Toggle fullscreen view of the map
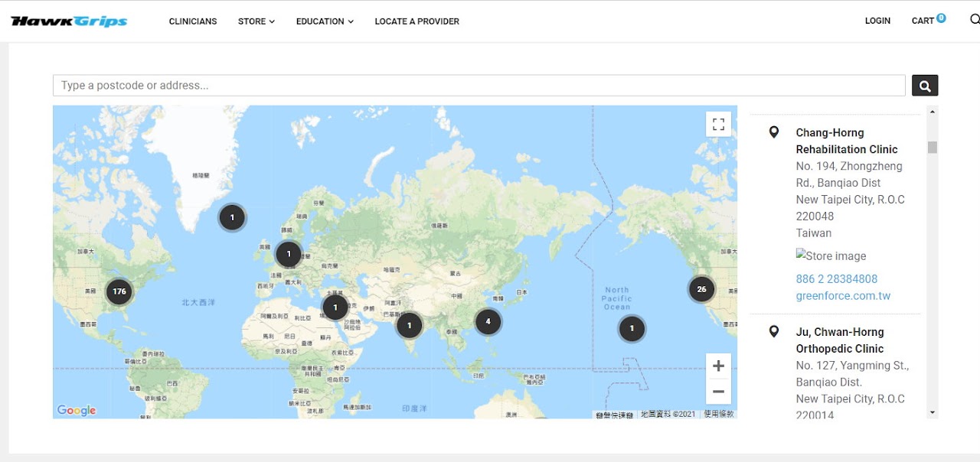 click(718, 124)
